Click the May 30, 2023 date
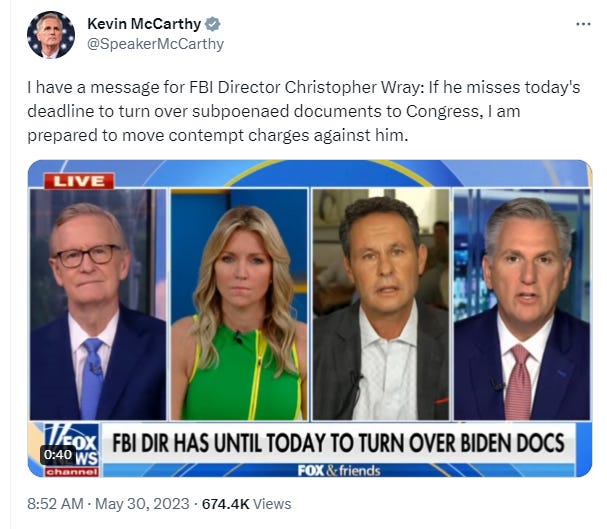Screen dimensions: 607x529 (x=142, y=504)
